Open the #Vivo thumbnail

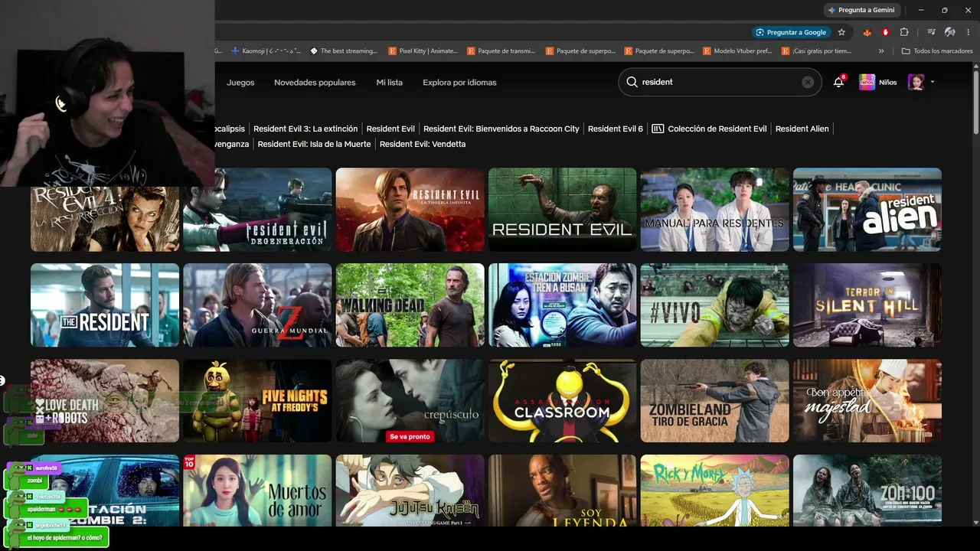[715, 305]
